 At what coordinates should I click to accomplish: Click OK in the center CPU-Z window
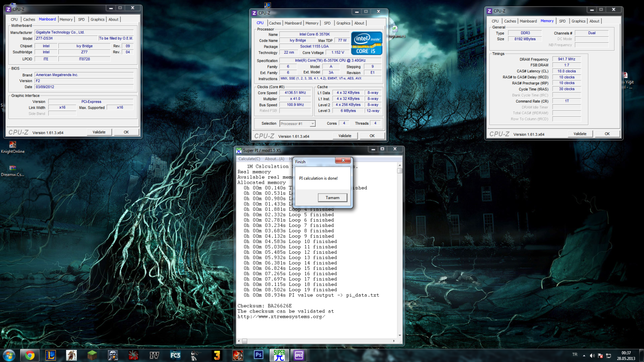tap(372, 136)
